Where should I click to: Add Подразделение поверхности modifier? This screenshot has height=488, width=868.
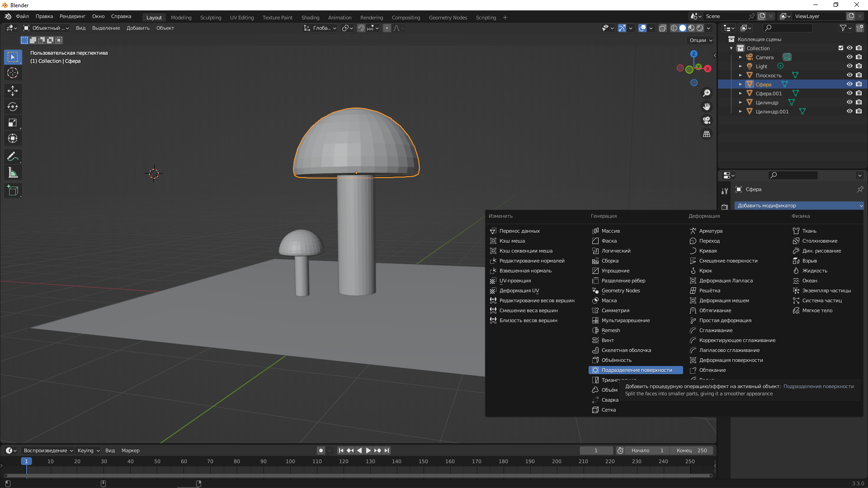pos(636,370)
